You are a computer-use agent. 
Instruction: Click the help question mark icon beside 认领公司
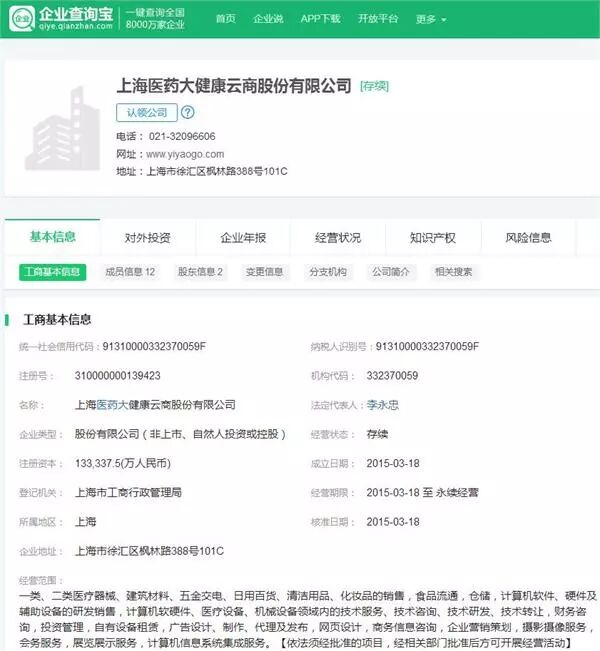click(x=188, y=112)
